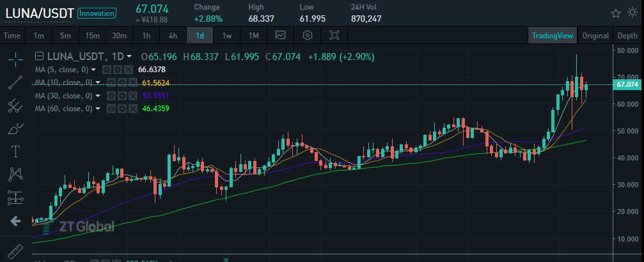Click the Innovation tag badge

pyautogui.click(x=97, y=13)
